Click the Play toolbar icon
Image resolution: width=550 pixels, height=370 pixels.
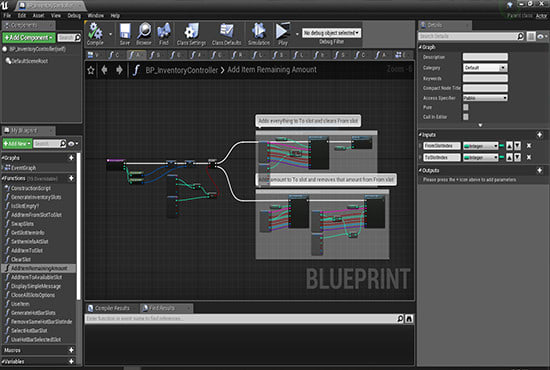pyautogui.click(x=282, y=34)
